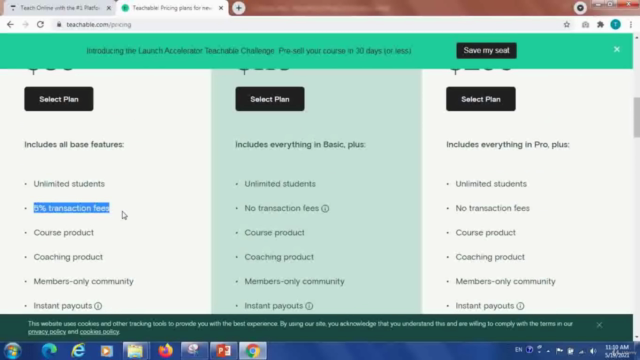Show Instant payouts info in the Basic column

[98, 306]
